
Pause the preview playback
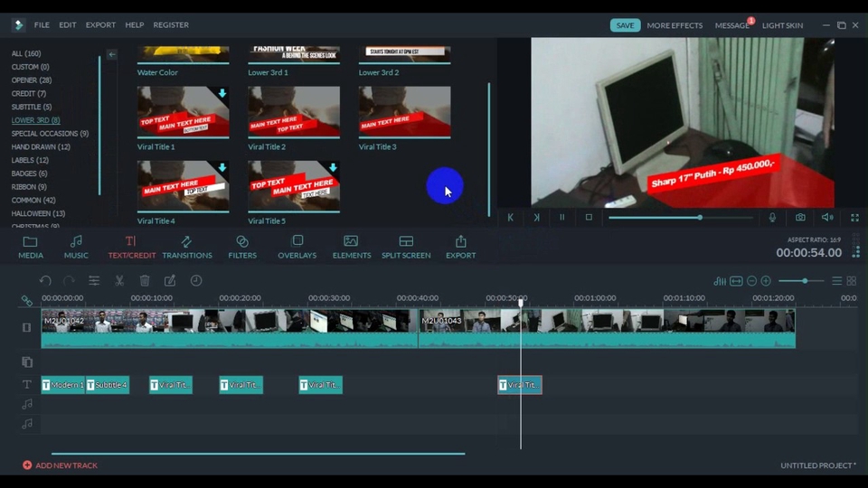[561, 218]
